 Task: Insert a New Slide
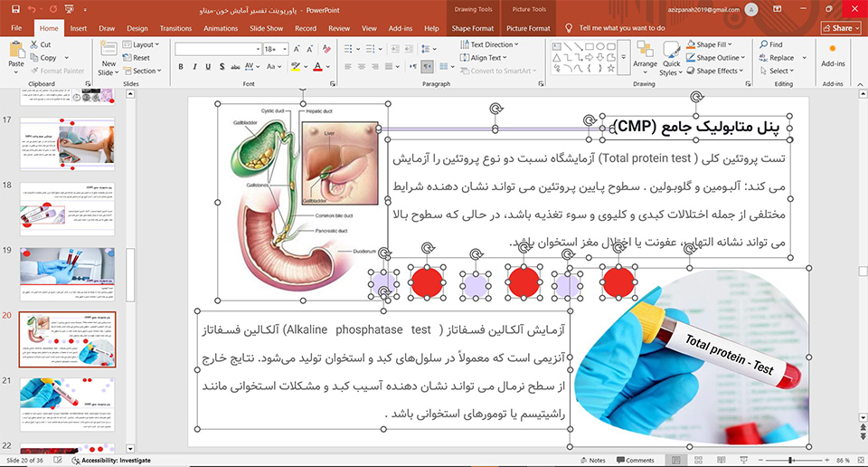pos(108,58)
